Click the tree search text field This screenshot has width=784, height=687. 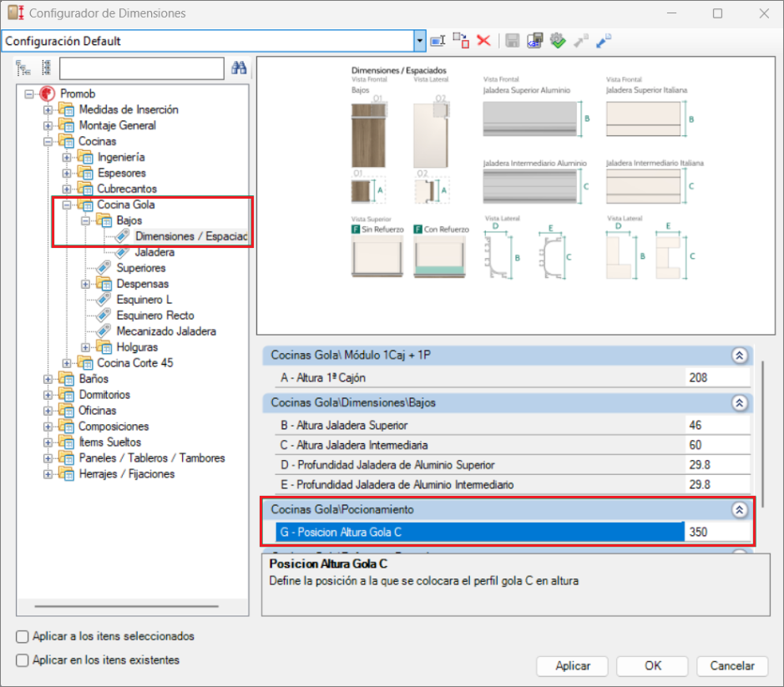(141, 68)
